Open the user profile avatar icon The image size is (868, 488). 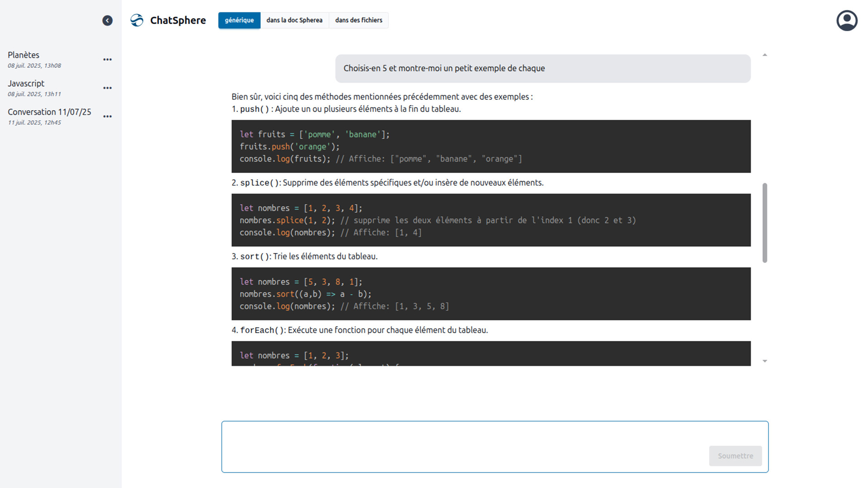click(847, 20)
